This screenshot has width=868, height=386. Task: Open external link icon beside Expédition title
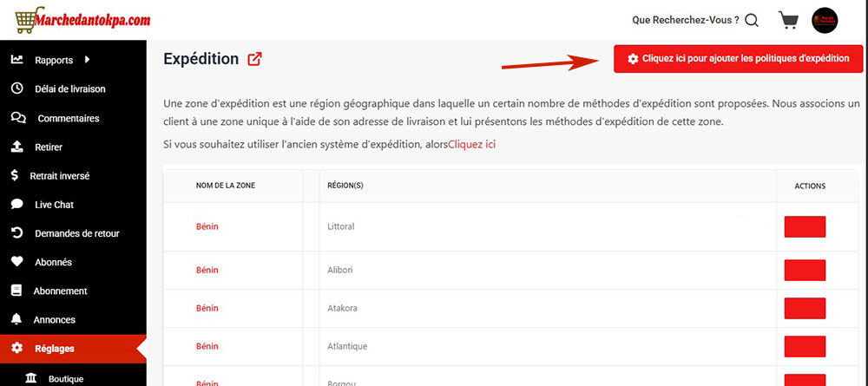coord(254,59)
